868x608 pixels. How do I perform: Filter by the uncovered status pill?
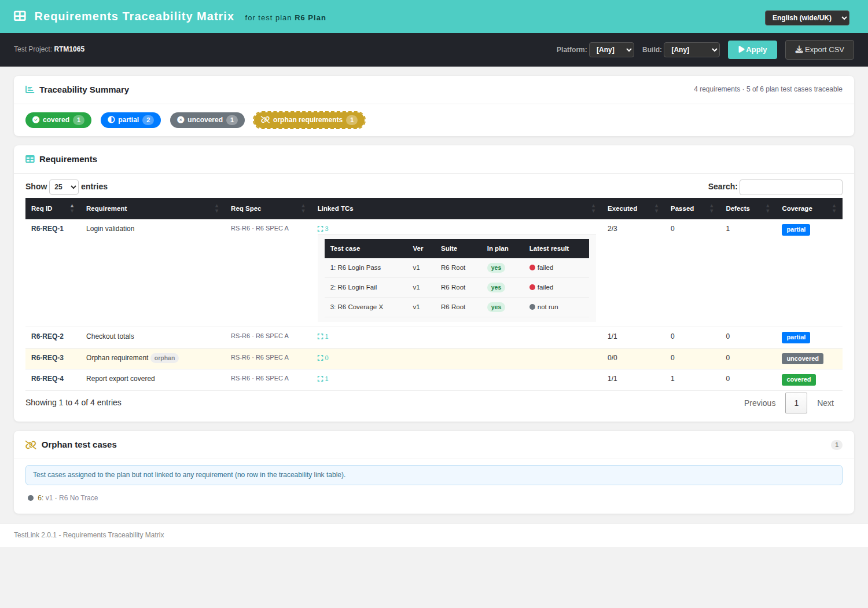[x=207, y=120]
